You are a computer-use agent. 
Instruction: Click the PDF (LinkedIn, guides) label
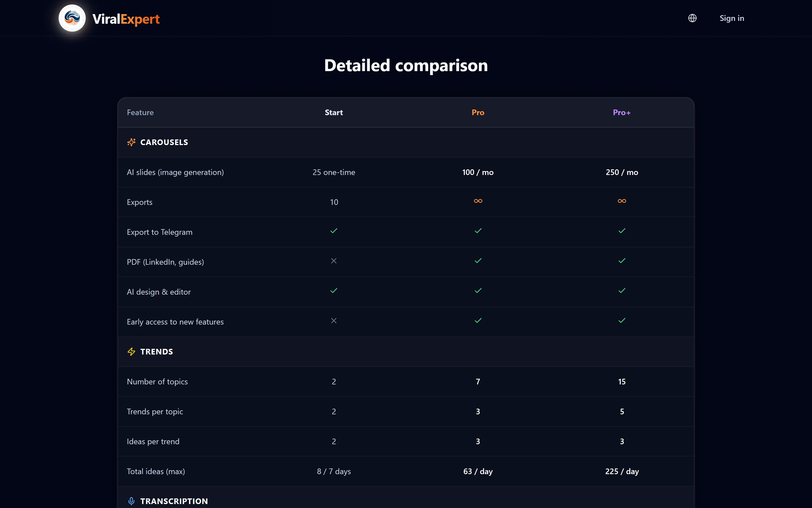pyautogui.click(x=166, y=262)
